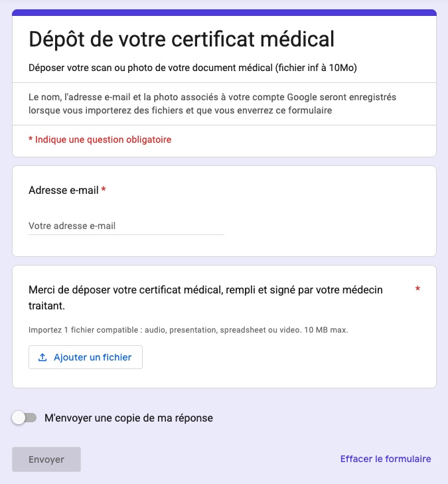Viewport: 448px width, 484px height.
Task: Submit the form with Envoyer
Action: 46,459
